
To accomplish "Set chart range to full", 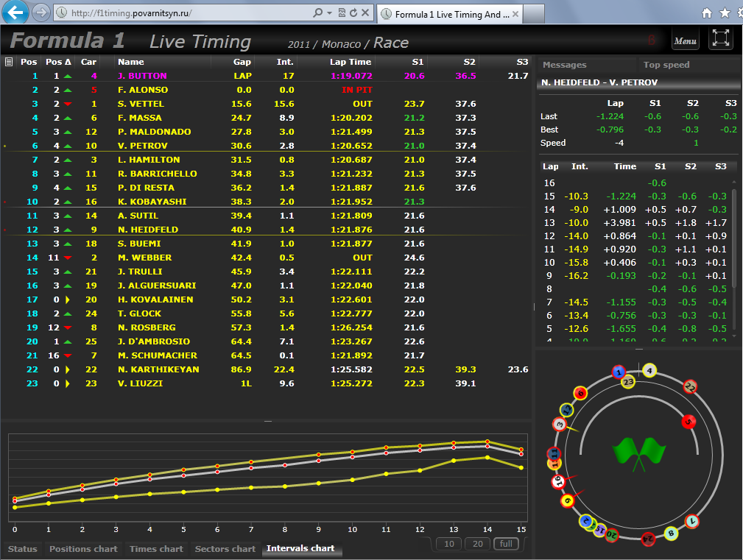I will coord(506,543).
